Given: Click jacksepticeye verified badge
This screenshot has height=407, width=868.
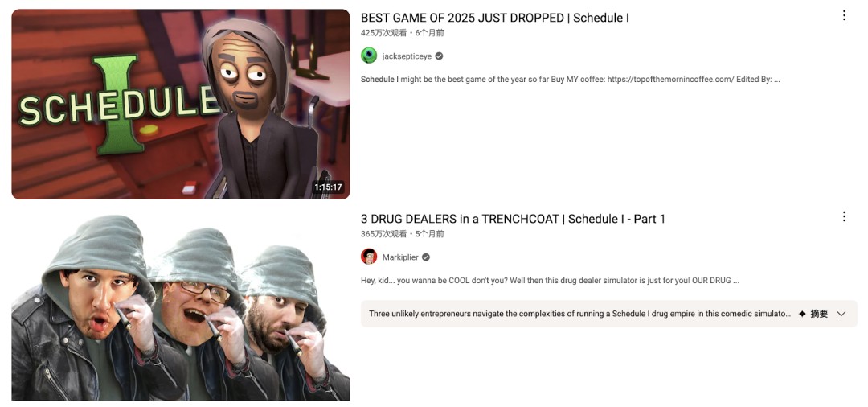Looking at the screenshot, I should pyautogui.click(x=439, y=56).
